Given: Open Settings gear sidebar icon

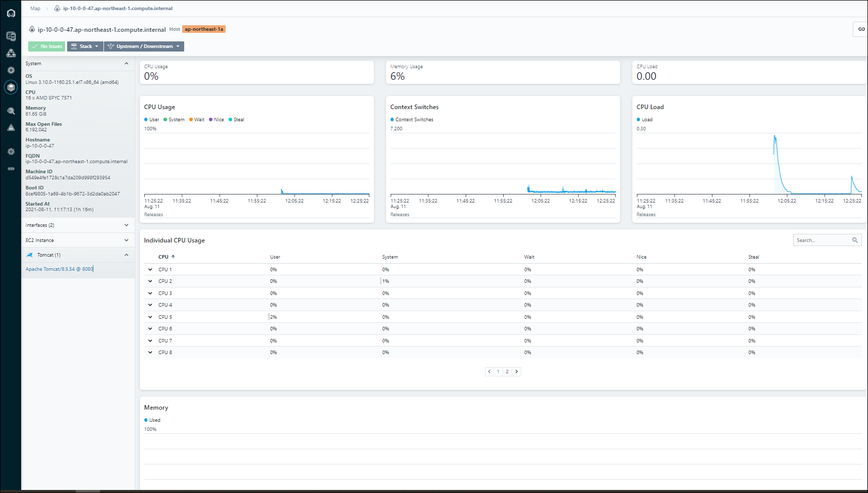Looking at the screenshot, I should (11, 152).
